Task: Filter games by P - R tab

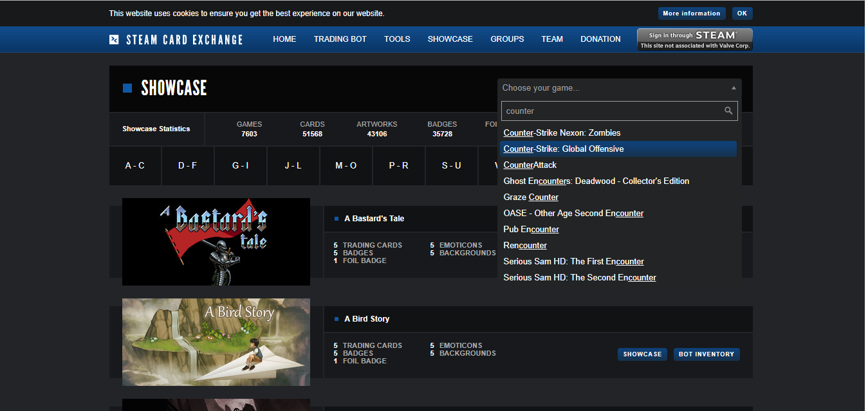Action: point(399,166)
